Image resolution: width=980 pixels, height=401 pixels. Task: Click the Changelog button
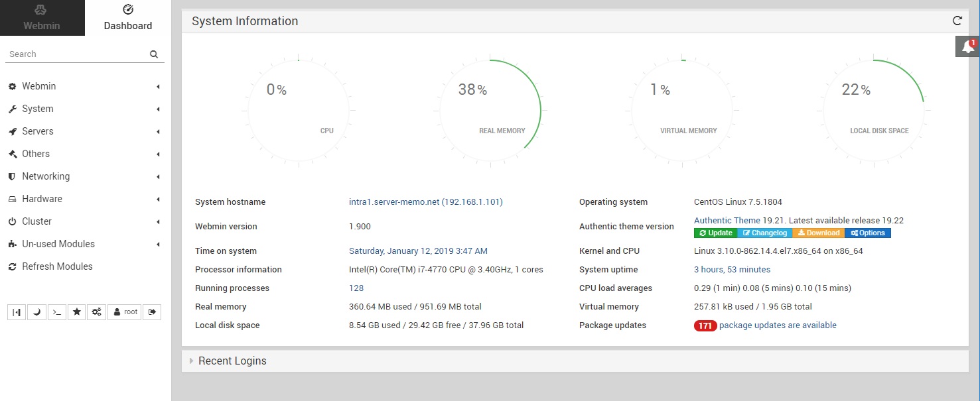(765, 233)
